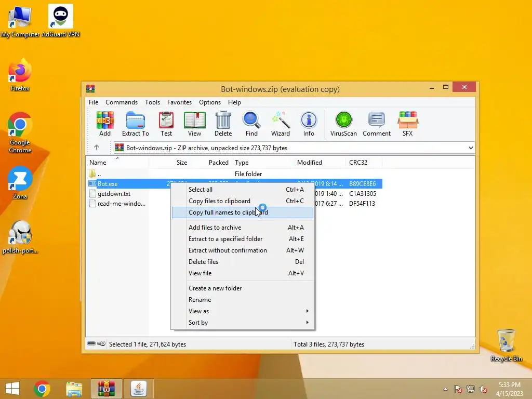The image size is (532, 399).
Task: Sort by the CRC32 column header
Action: tap(364, 163)
